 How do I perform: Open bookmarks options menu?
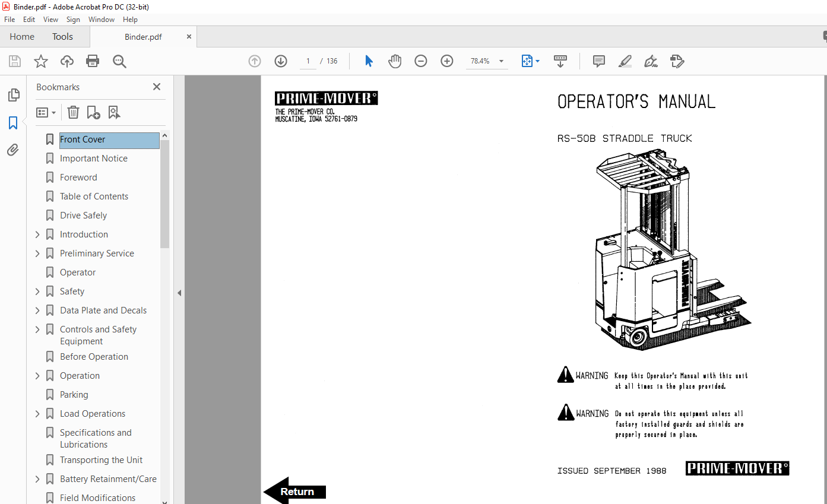46,112
